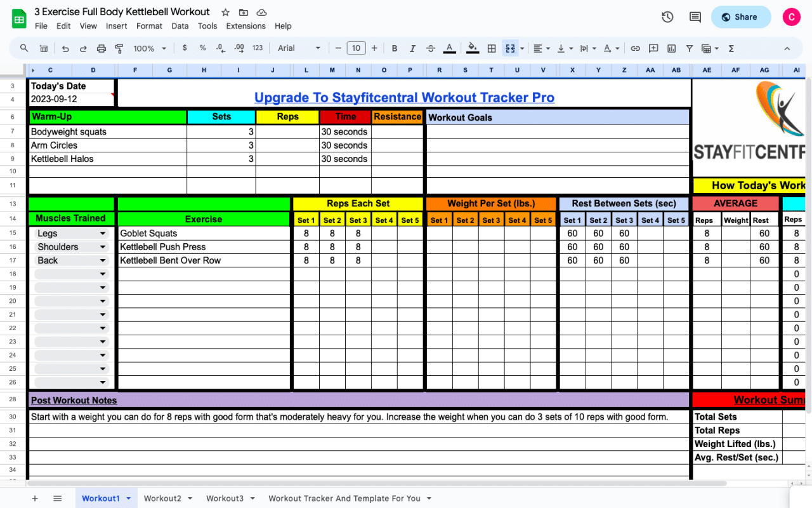Open the Extensions menu
This screenshot has width=812, height=508.
(246, 26)
